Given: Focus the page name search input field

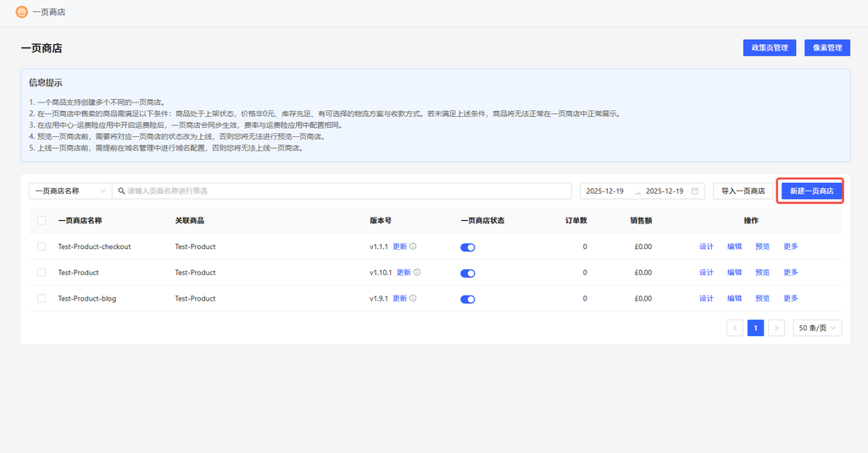Looking at the screenshot, I should (x=339, y=191).
